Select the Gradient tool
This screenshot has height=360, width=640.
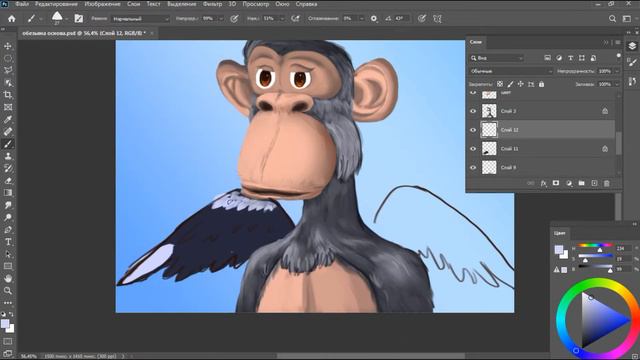point(8,193)
